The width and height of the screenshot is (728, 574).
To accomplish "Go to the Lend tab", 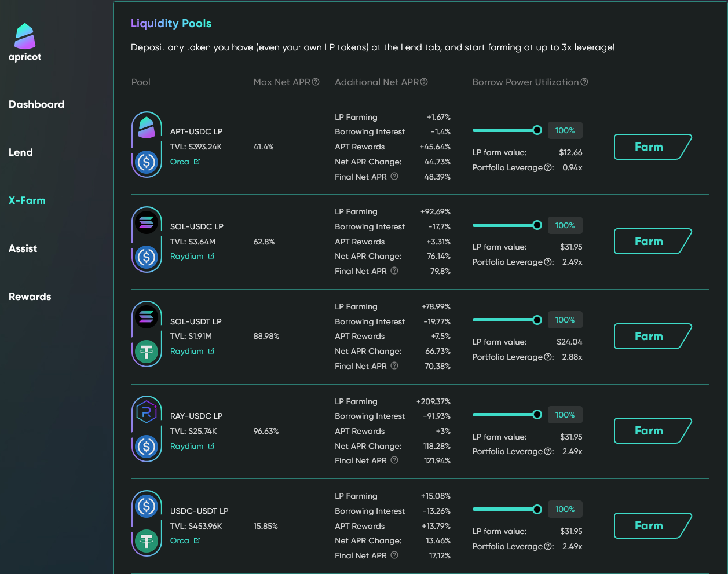I will [x=21, y=152].
